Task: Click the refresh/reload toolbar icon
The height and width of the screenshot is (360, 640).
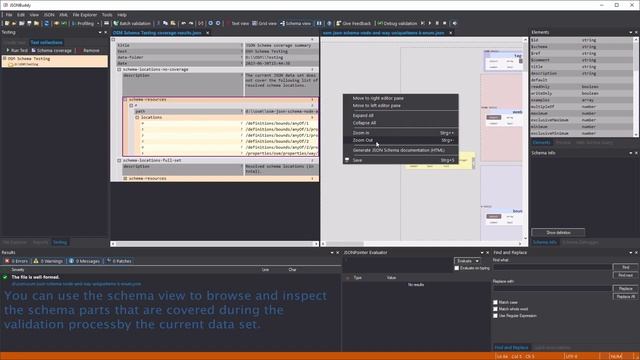Action: coord(46,23)
